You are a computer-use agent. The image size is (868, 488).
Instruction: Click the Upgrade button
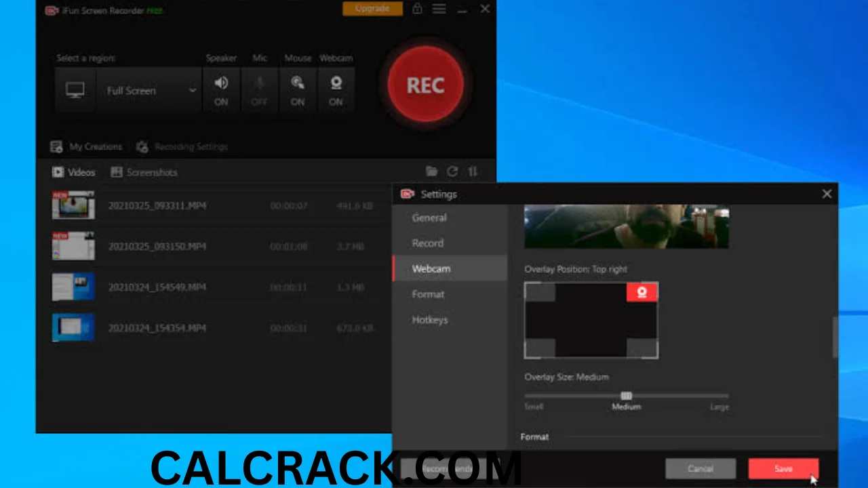372,8
